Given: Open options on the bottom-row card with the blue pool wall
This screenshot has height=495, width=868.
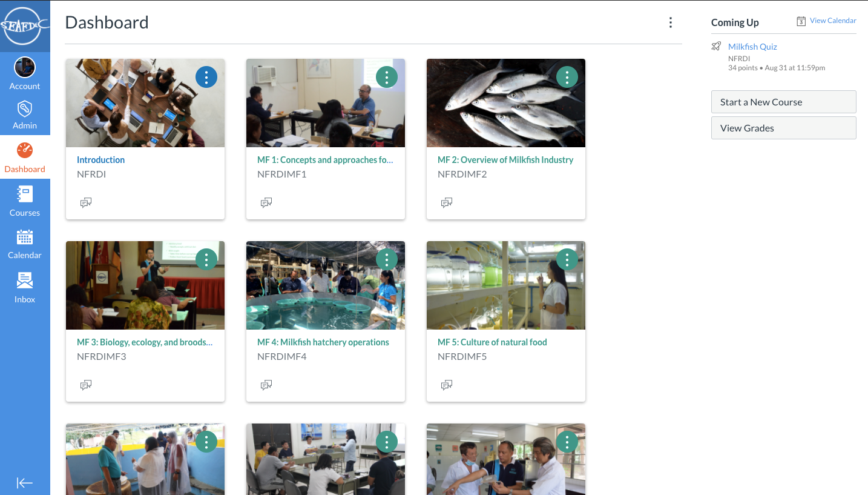Looking at the screenshot, I should (206, 442).
